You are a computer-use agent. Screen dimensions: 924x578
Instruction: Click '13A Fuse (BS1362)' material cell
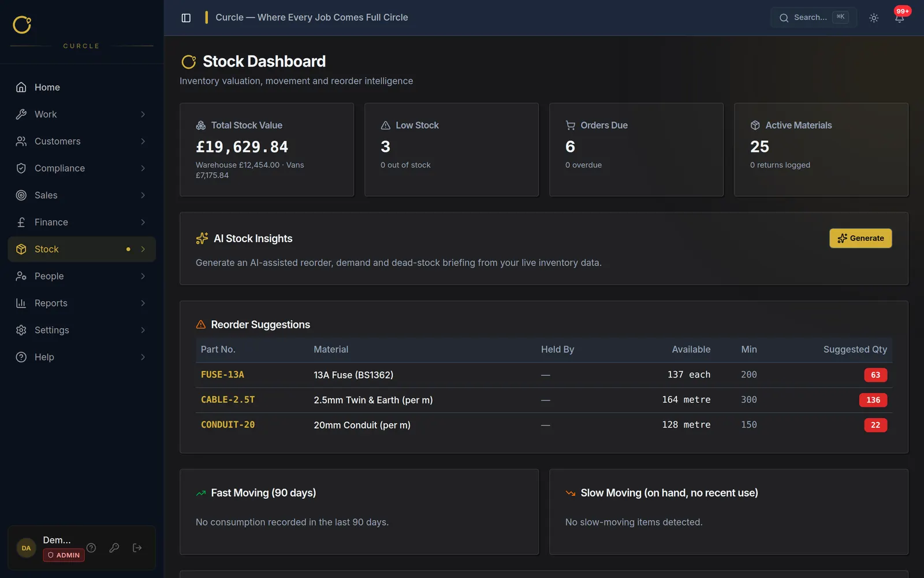[353, 375]
